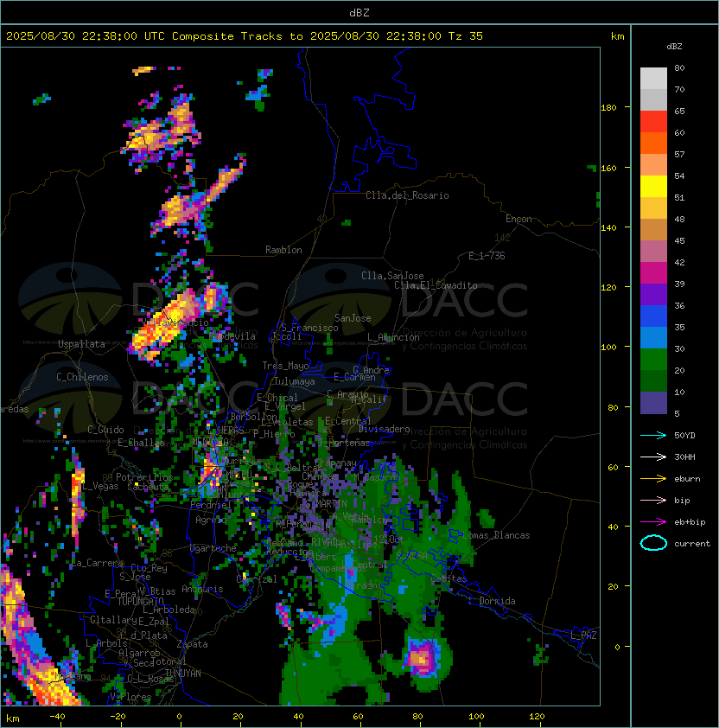Pick the dark orange 60 dBZ swatch
Screen dimensions: 719x728
(653, 143)
